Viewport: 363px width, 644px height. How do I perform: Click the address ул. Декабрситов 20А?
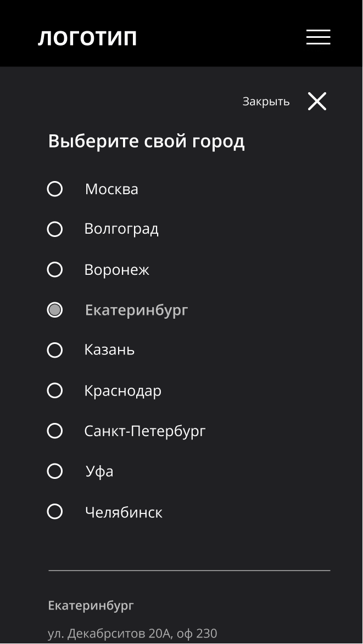pos(132,634)
